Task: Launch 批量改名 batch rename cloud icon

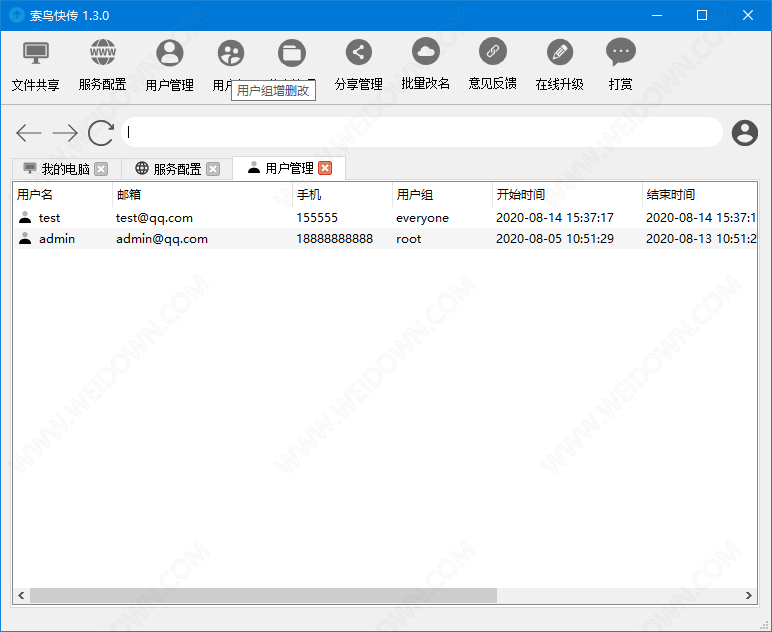Action: tap(425, 51)
